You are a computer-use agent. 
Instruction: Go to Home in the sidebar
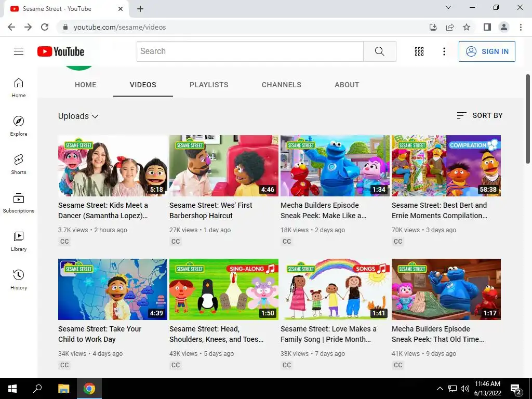(x=19, y=88)
